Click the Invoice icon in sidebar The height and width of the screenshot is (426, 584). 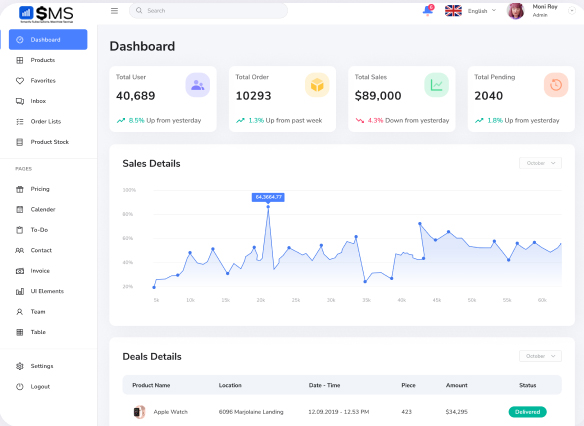pyautogui.click(x=20, y=271)
